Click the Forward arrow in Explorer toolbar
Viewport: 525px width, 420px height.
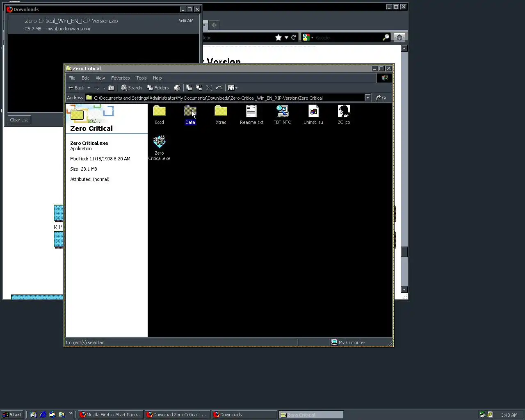click(97, 88)
